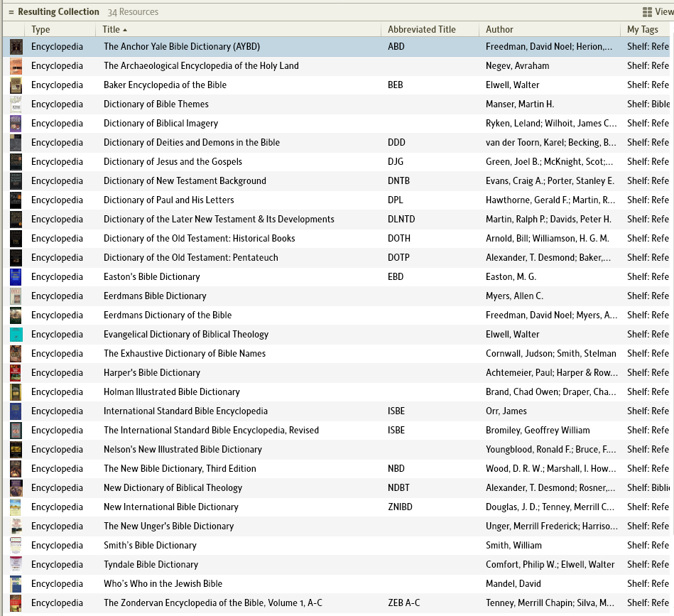Click author 'Negev, Avraham'
The height and width of the screenshot is (616, 674).
[x=518, y=66]
